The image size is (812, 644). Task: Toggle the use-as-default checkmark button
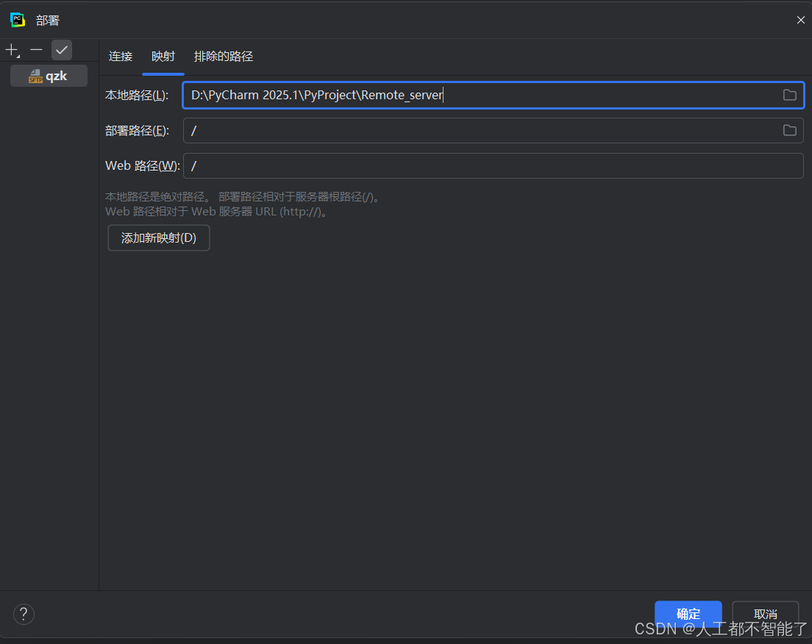(x=62, y=50)
